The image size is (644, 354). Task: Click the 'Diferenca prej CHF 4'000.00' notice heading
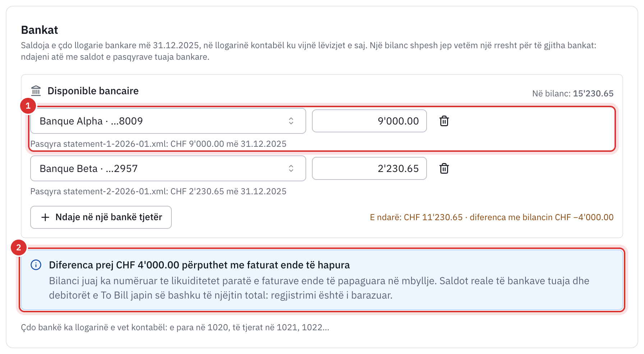199,265
